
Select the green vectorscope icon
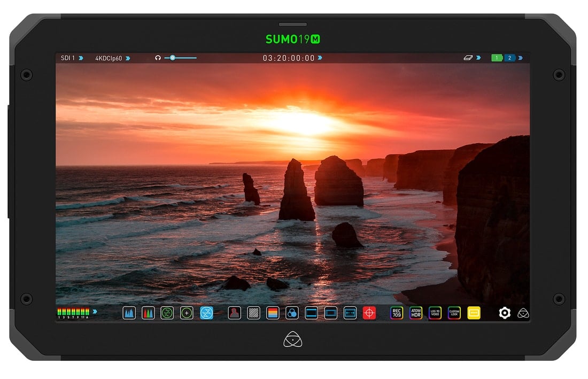pos(167,313)
